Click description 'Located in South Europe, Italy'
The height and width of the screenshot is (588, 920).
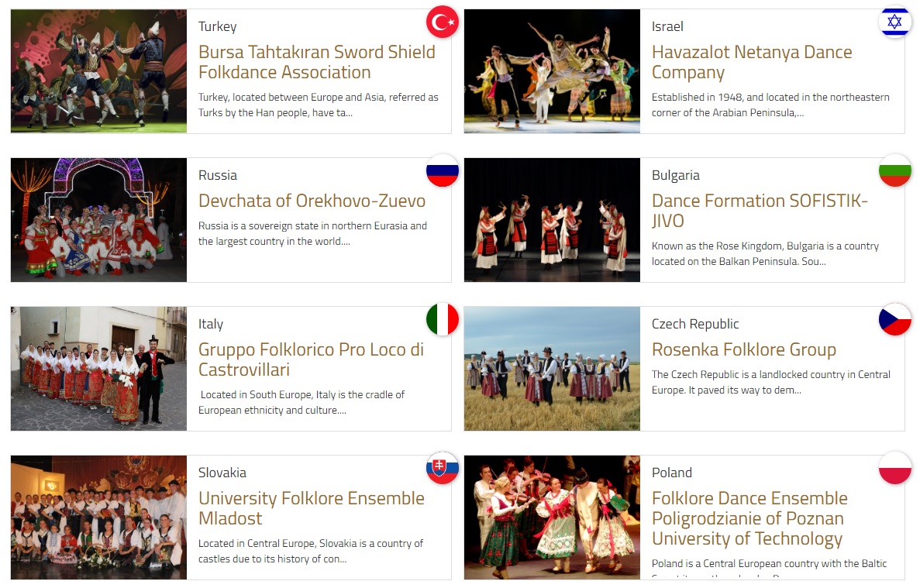[x=301, y=403]
